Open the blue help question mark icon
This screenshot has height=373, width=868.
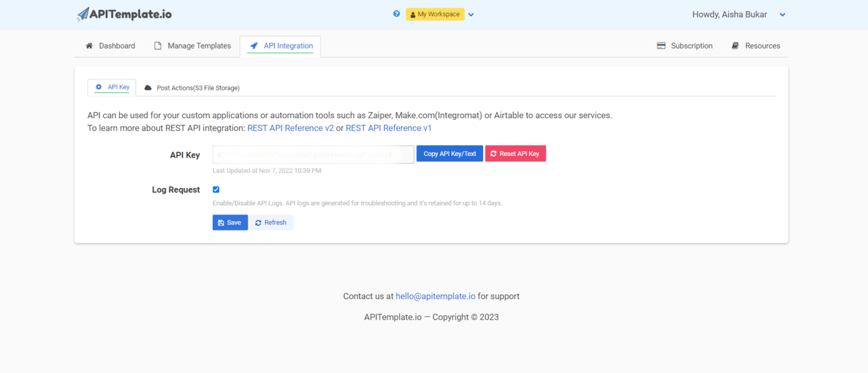point(397,14)
